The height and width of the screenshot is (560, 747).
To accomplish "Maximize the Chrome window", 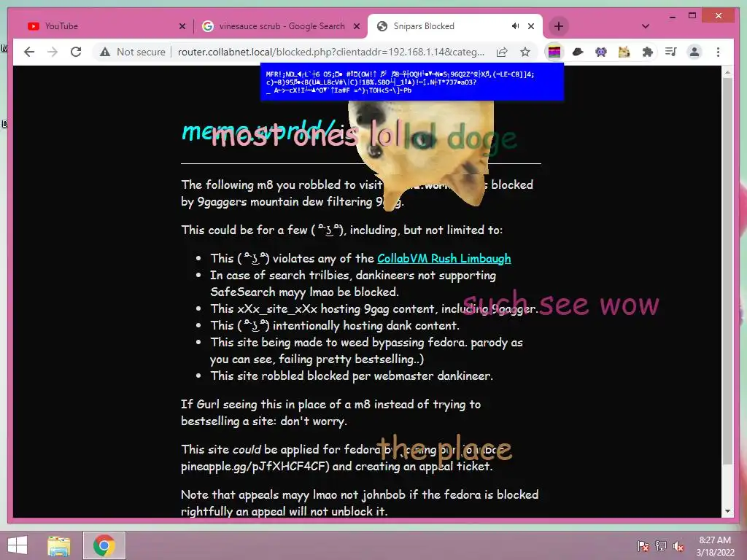I will (x=692, y=16).
